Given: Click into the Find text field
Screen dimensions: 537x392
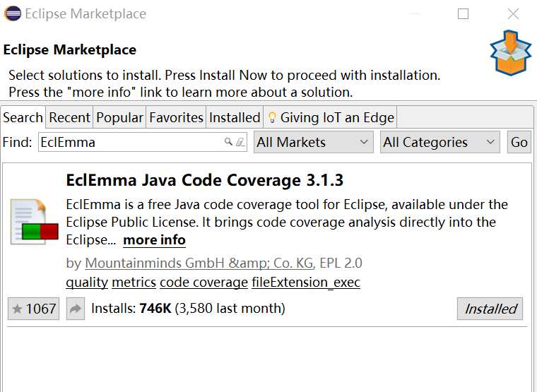Looking at the screenshot, I should [131, 142].
